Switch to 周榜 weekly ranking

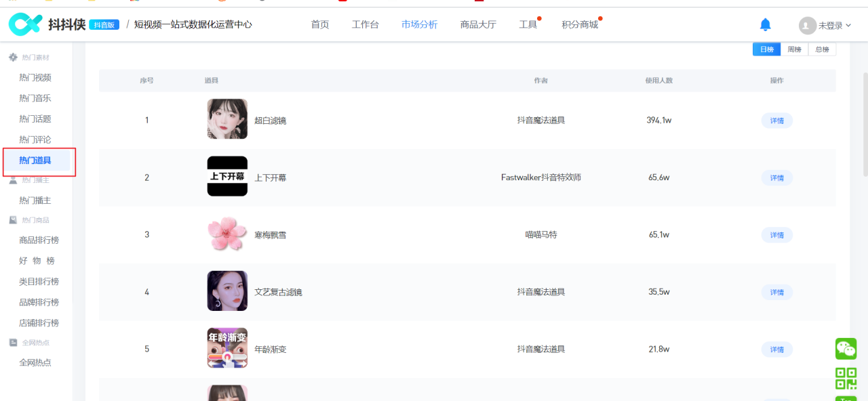[x=794, y=49]
